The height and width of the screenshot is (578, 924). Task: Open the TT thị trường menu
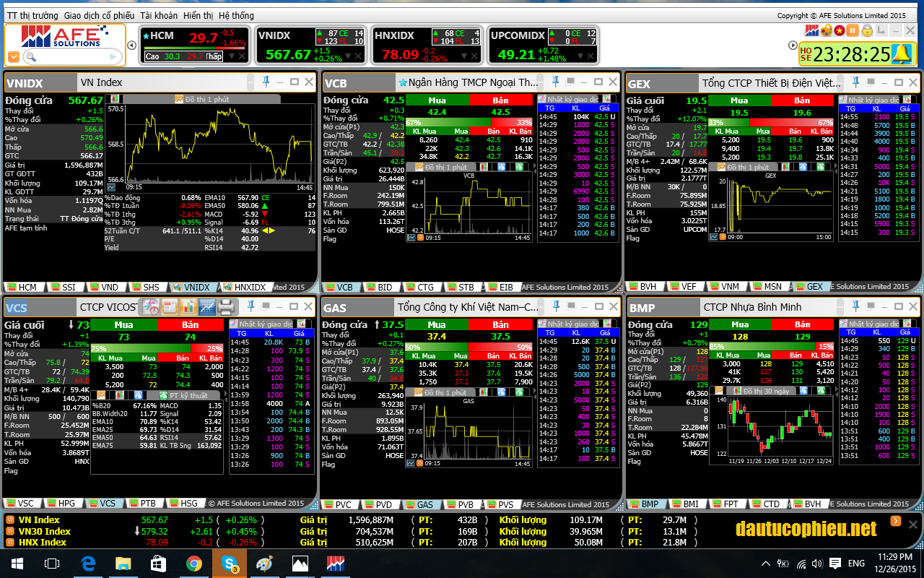32,15
